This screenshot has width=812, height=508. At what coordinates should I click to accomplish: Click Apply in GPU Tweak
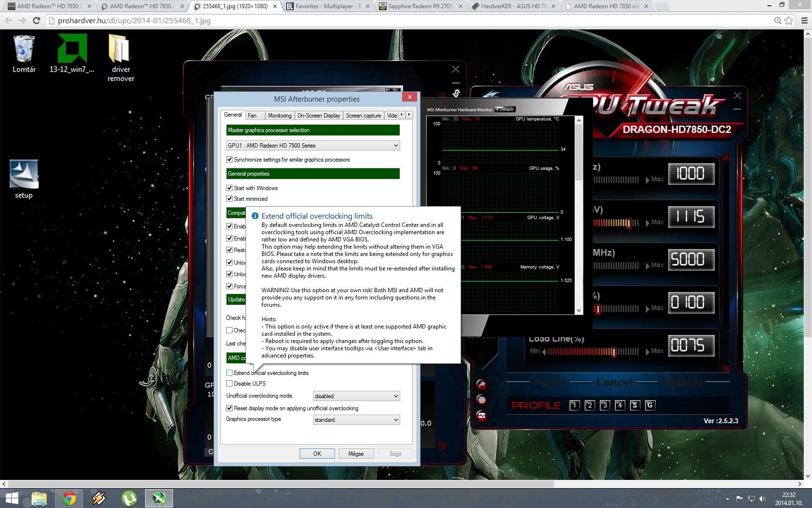coord(550,382)
